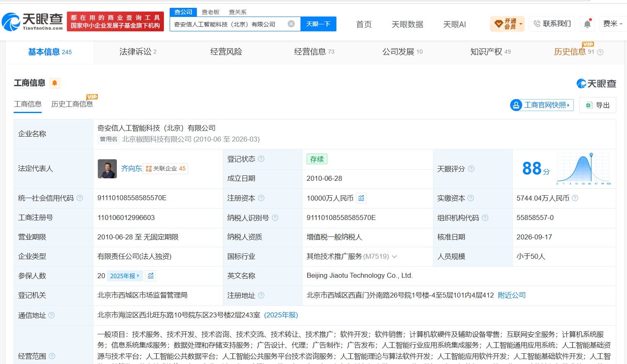Open the 经营风险 tab

click(226, 52)
